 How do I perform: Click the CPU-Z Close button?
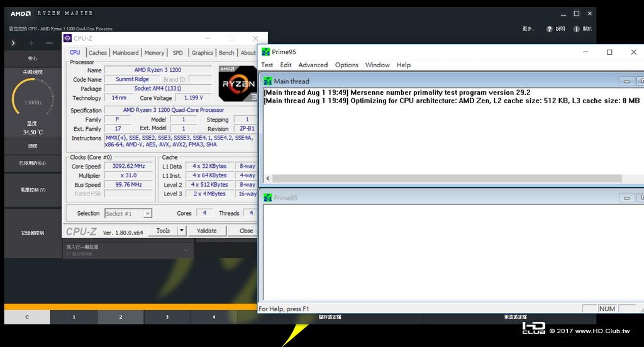(246, 231)
